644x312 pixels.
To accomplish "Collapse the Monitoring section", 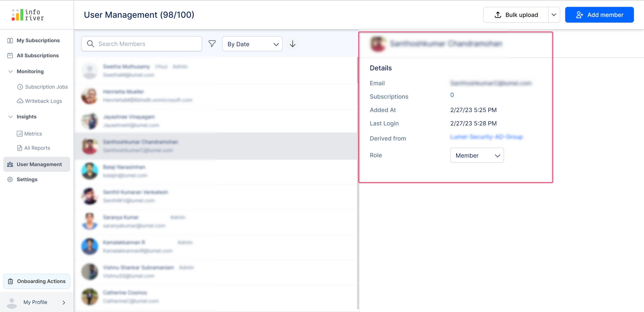I will (10, 72).
